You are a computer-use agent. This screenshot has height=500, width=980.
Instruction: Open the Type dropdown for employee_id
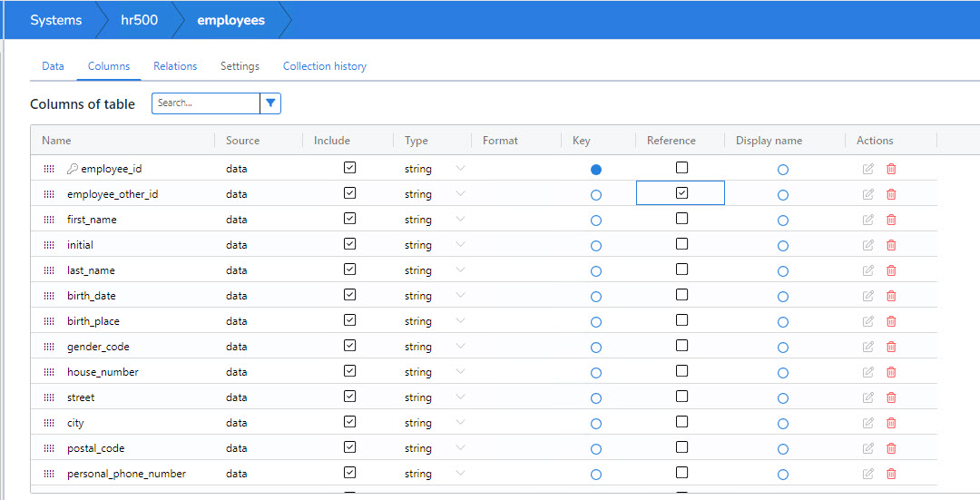[x=460, y=169]
